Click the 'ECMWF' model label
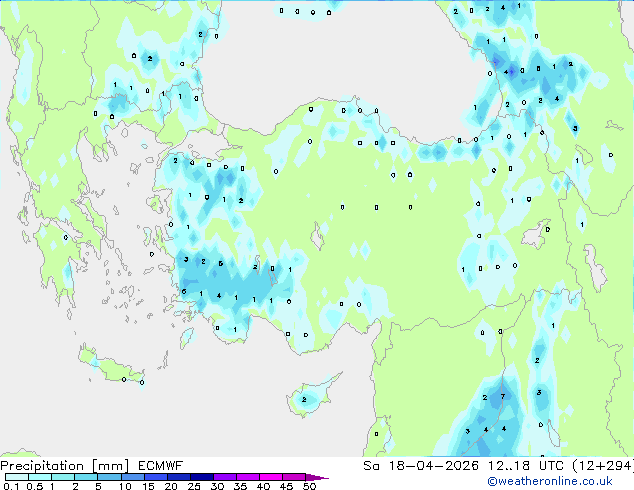The image size is (634, 490). pos(161,466)
